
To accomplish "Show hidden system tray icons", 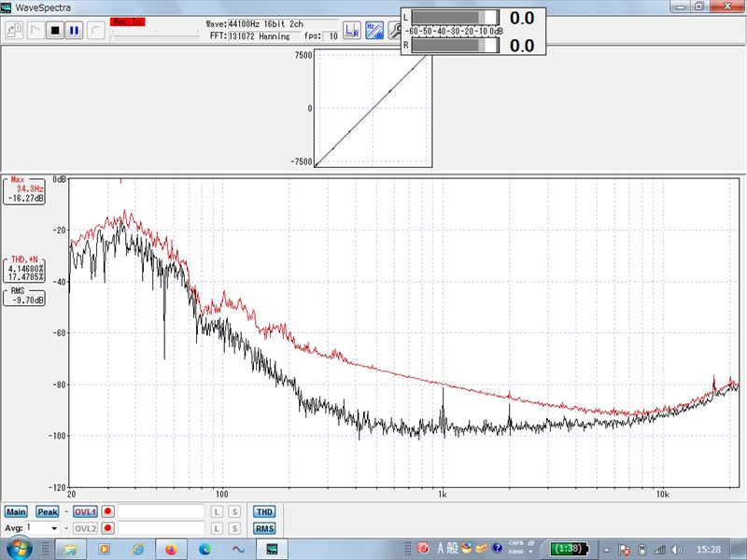I will click(x=606, y=549).
